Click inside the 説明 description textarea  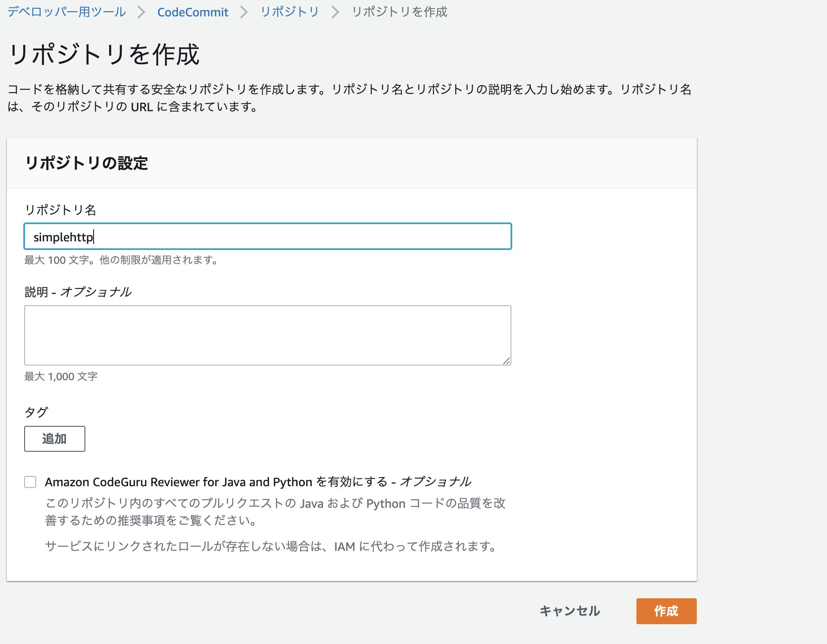[267, 335]
